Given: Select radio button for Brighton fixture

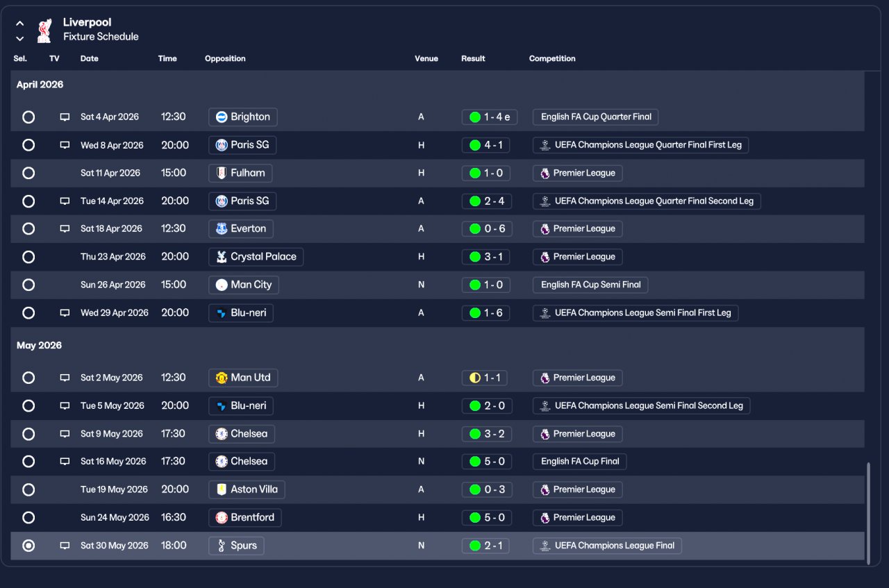Looking at the screenshot, I should pyautogui.click(x=28, y=117).
